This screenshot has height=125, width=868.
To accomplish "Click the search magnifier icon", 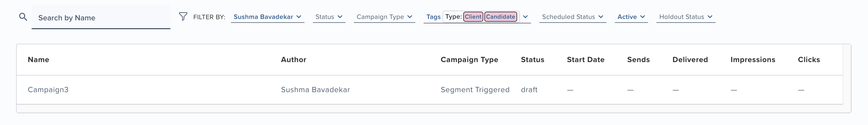I will tap(23, 17).
